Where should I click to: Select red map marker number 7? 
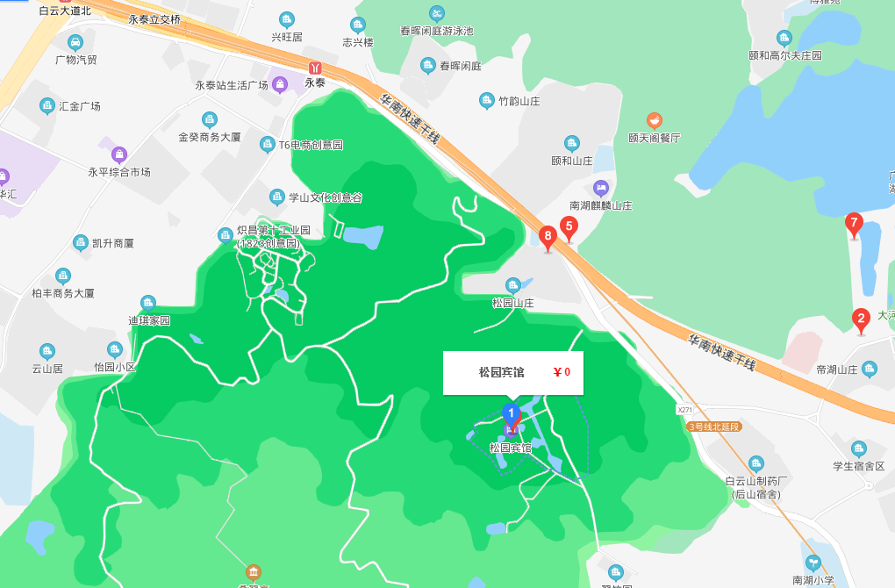tap(854, 226)
